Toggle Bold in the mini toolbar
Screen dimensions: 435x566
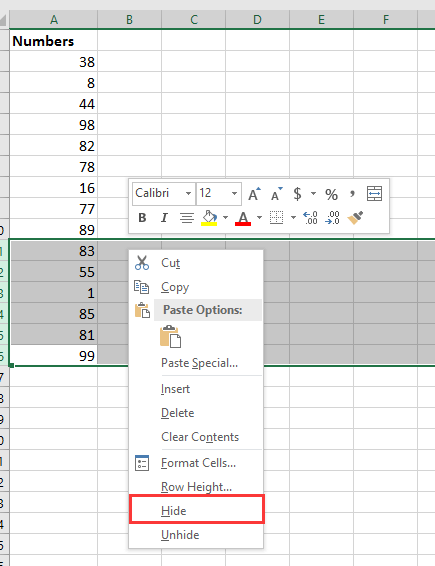click(142, 218)
